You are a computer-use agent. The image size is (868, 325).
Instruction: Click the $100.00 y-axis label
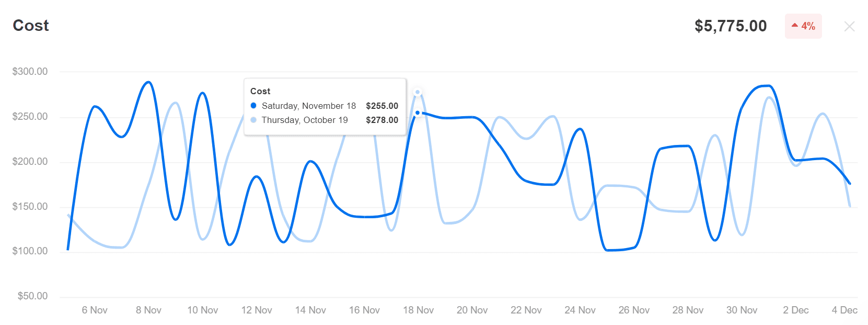pos(30,251)
